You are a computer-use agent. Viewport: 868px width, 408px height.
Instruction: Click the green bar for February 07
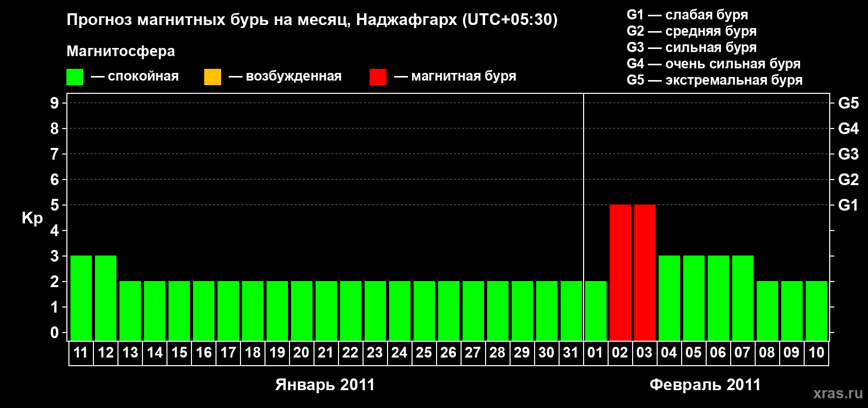click(743, 298)
